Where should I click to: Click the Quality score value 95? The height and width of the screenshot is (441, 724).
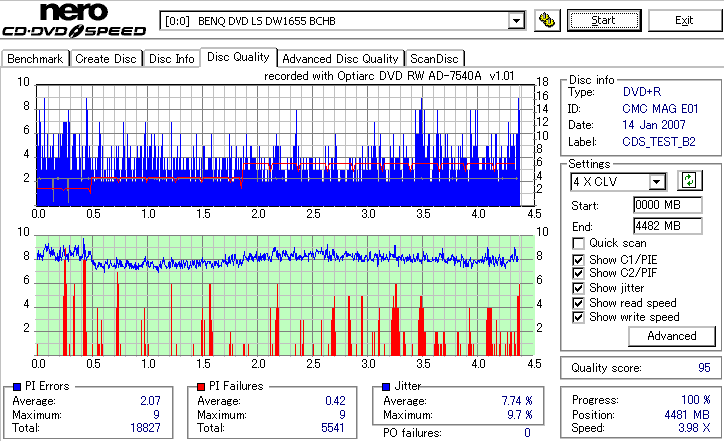[x=704, y=368]
